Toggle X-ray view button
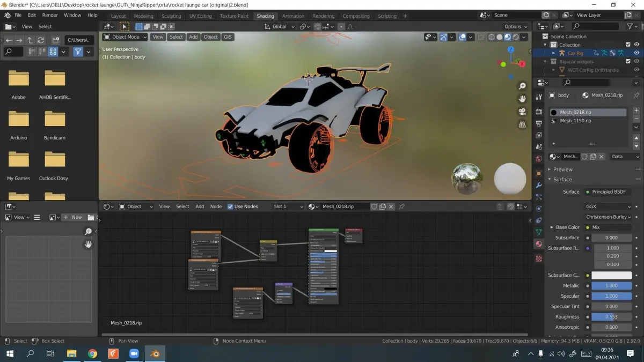 [480, 37]
